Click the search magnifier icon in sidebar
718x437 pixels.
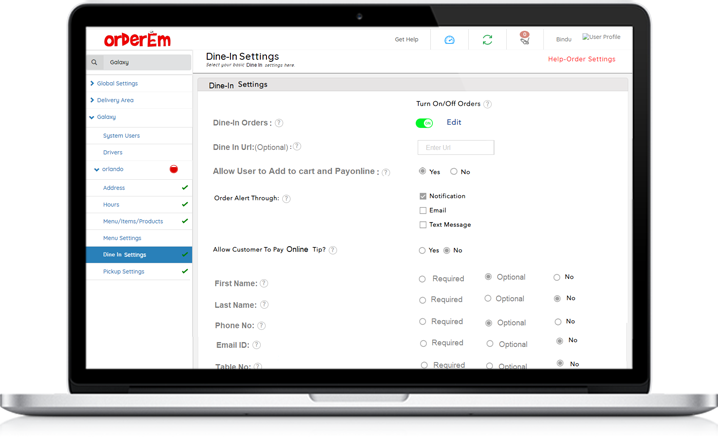pyautogui.click(x=94, y=62)
